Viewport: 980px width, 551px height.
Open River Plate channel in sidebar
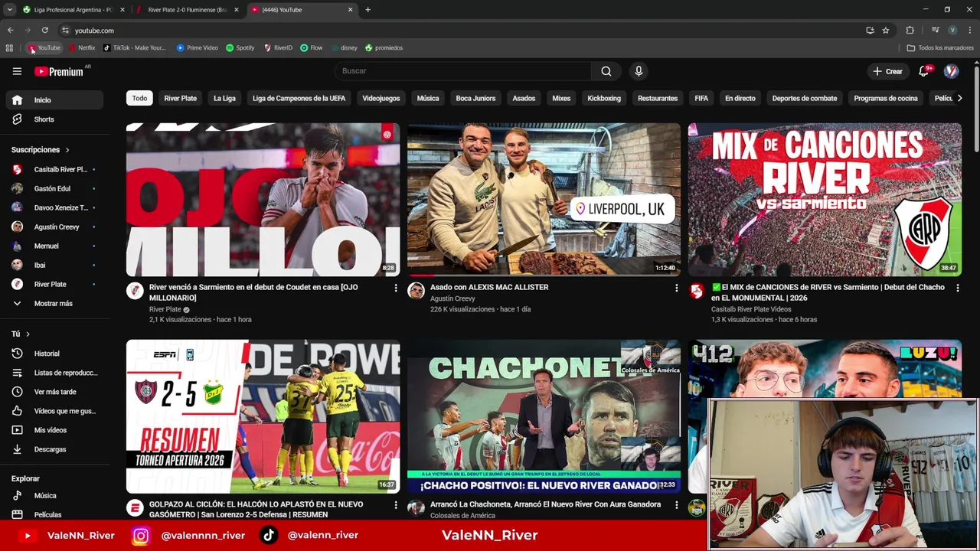point(55,284)
